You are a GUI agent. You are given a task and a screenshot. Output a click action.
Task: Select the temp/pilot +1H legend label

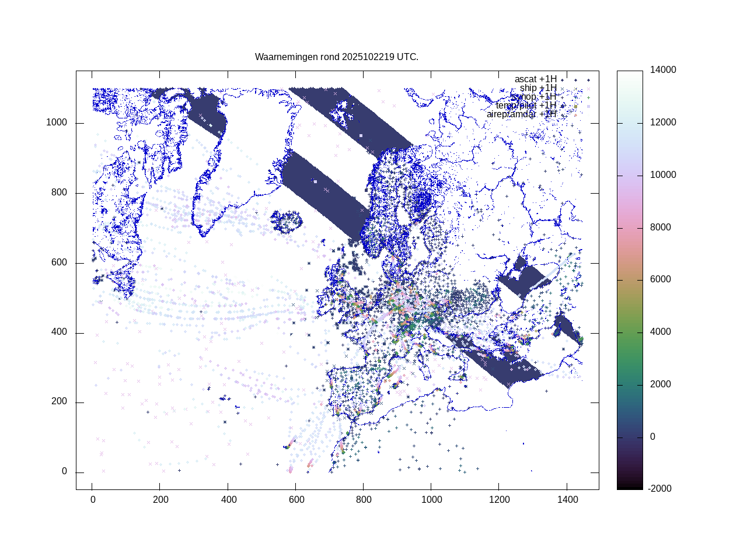[x=526, y=106]
